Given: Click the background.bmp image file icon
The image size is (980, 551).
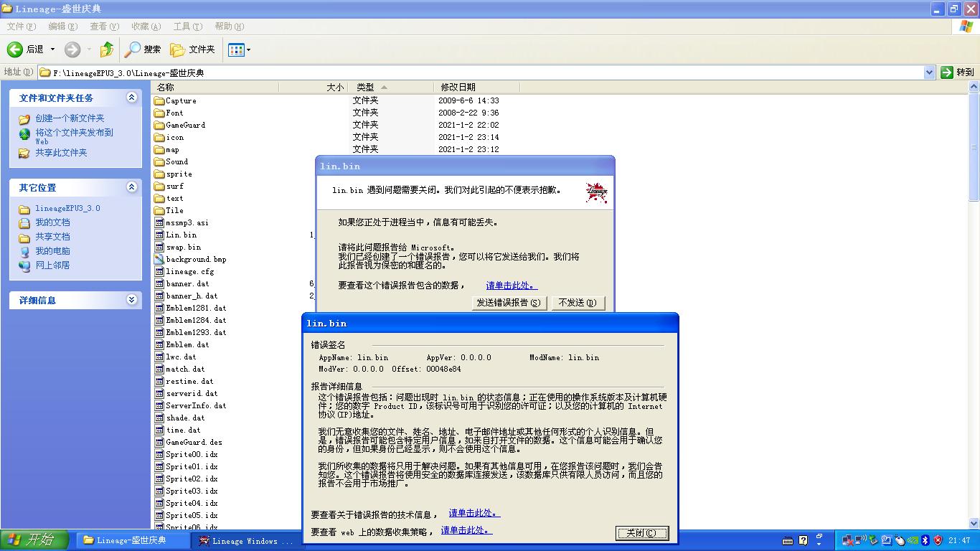Looking at the screenshot, I should pyautogui.click(x=159, y=259).
